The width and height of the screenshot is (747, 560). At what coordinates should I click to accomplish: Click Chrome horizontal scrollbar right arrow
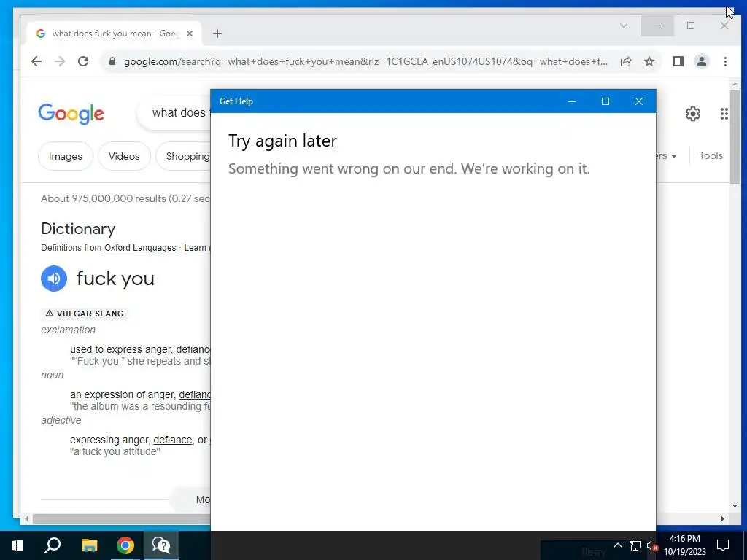(723, 518)
